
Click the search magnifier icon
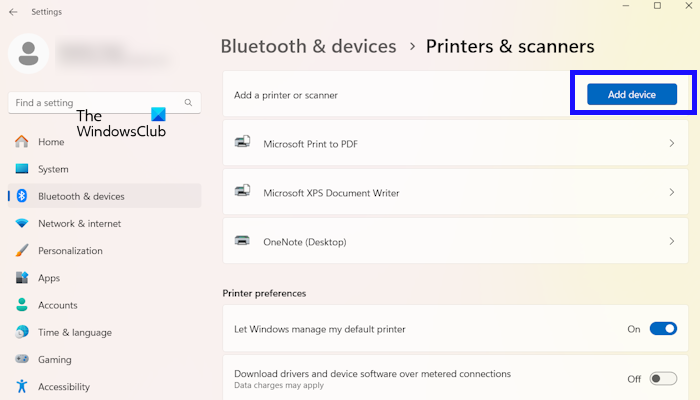[x=188, y=103]
